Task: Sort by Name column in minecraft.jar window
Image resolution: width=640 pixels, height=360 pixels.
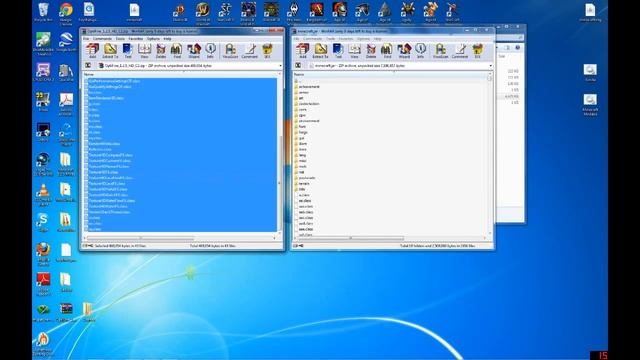Action: point(390,74)
